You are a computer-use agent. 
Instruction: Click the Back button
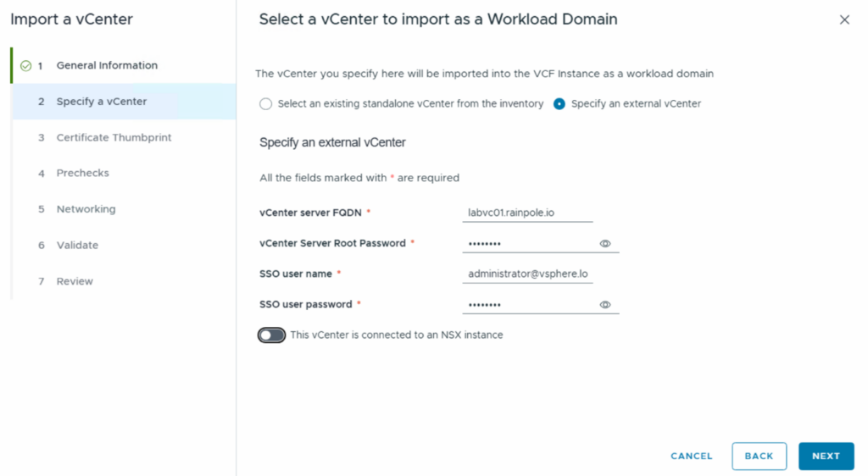tap(759, 456)
